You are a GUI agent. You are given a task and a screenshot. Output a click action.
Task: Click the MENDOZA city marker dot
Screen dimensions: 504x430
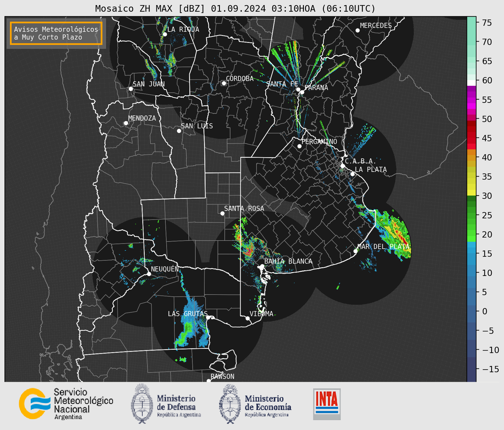(x=126, y=123)
